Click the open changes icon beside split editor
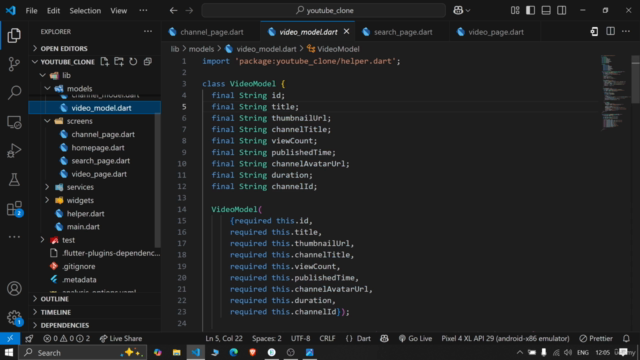 point(594,31)
